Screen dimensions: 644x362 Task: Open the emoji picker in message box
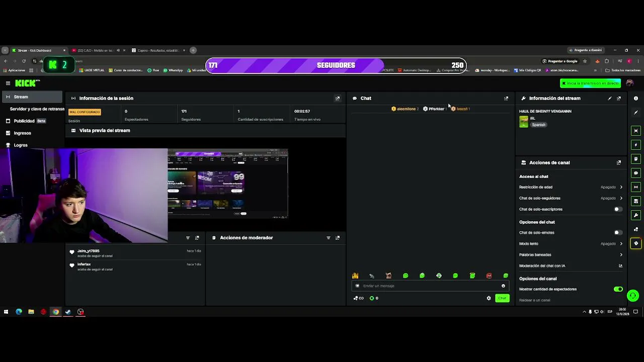pos(503,286)
